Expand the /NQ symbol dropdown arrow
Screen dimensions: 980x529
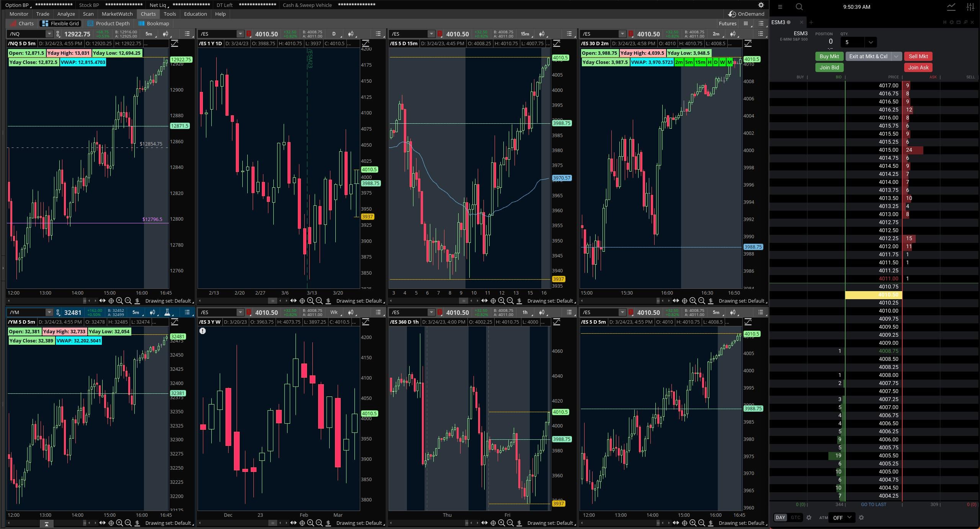click(49, 34)
